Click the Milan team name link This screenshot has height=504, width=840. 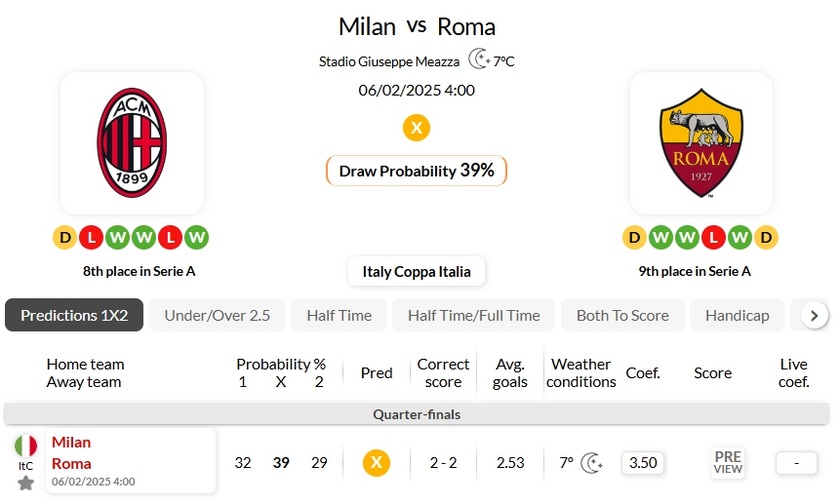point(71,442)
